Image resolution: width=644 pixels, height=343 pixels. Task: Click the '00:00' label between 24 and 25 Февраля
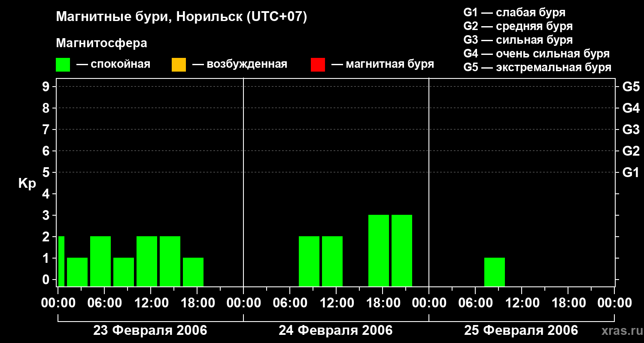pos(429,303)
